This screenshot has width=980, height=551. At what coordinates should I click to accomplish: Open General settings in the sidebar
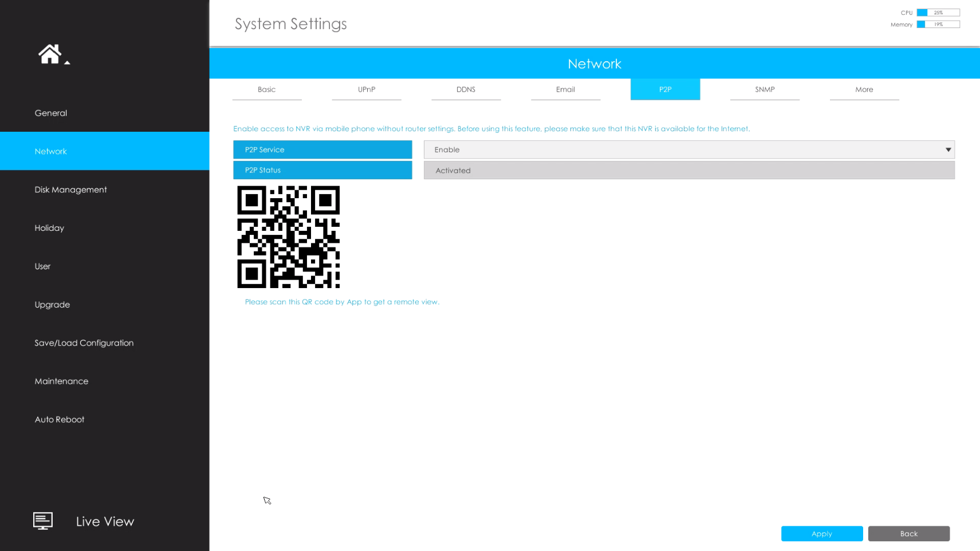104,113
